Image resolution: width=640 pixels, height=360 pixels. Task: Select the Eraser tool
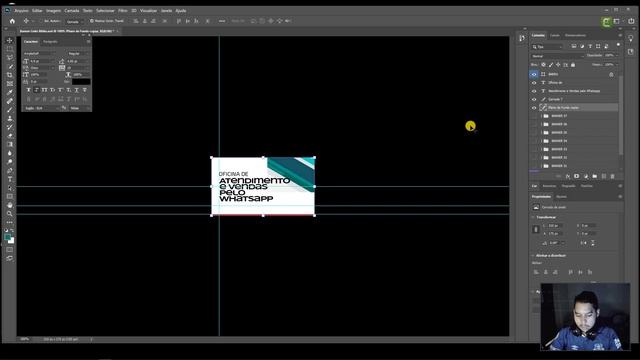tap(10, 136)
